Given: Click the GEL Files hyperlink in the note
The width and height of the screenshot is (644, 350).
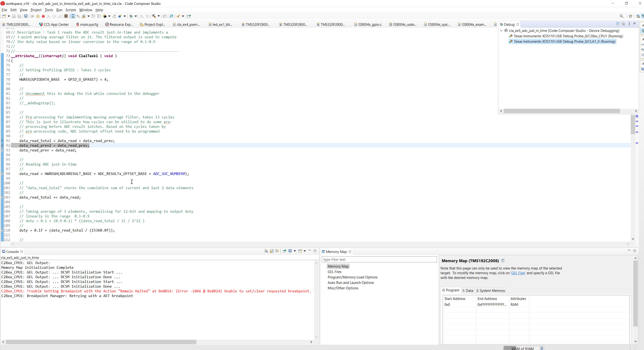Looking at the screenshot, I should coord(518,273).
